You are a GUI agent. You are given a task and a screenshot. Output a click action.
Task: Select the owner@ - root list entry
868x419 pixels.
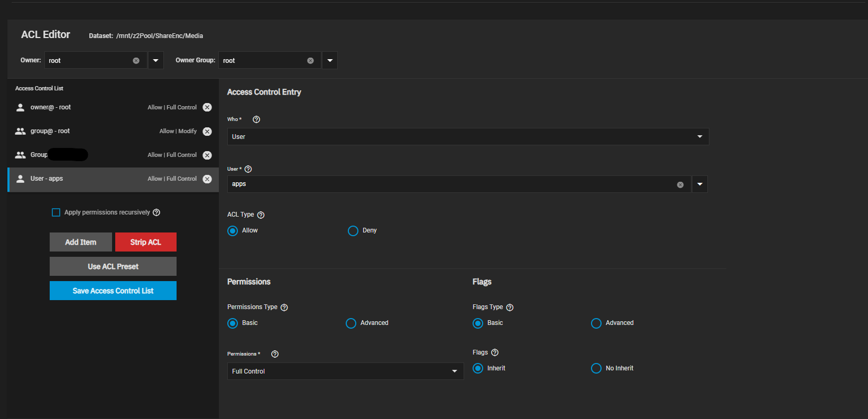[113, 107]
